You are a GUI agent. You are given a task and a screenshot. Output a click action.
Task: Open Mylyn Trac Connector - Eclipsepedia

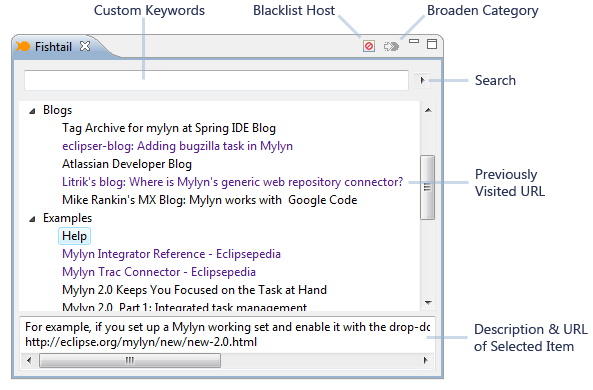point(159,272)
